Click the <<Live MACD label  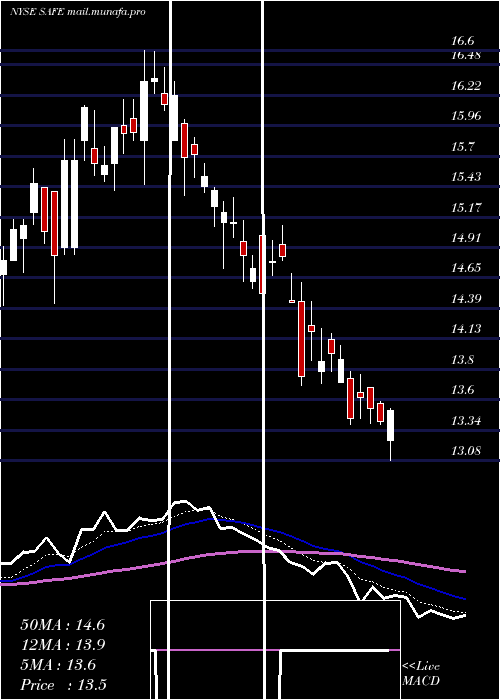coord(421,673)
